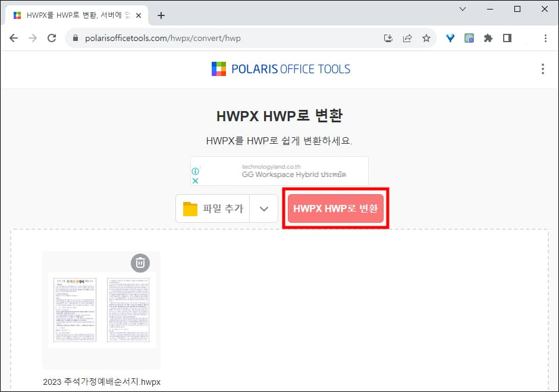Viewport: 559px width, 392px height.
Task: Close the GG Workspace ad with the X
Action: (194, 180)
